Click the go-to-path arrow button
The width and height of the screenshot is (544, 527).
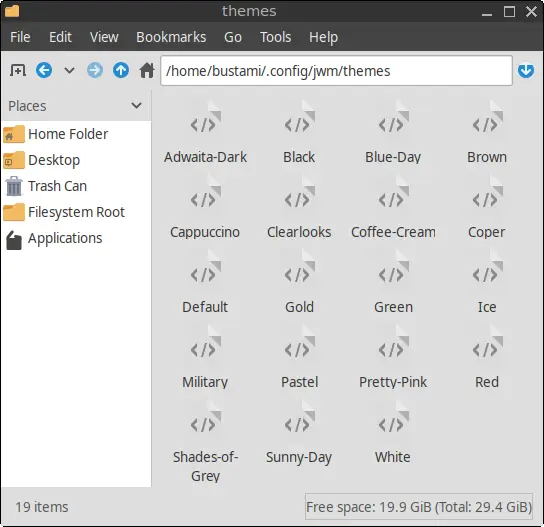[x=526, y=70]
